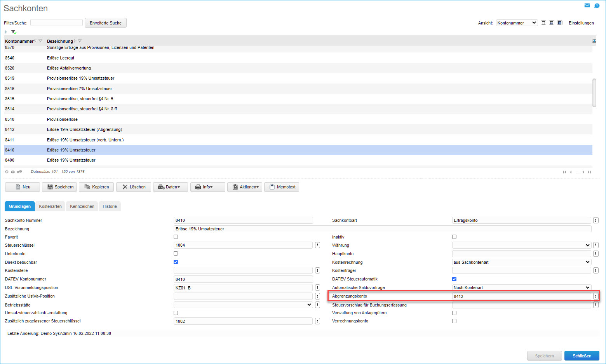Image resolution: width=606 pixels, height=364 pixels.
Task: Switch to the Grundlagen tab
Action: (20, 206)
